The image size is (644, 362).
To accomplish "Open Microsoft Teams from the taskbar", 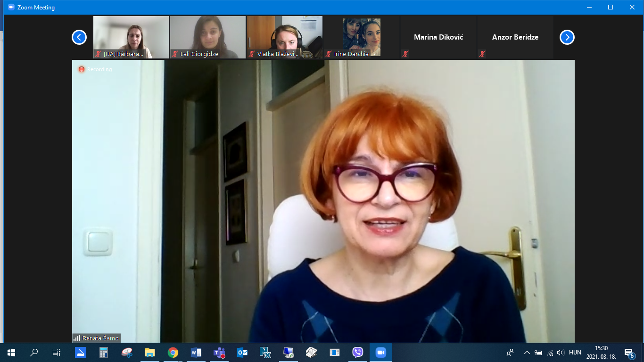I will (219, 353).
